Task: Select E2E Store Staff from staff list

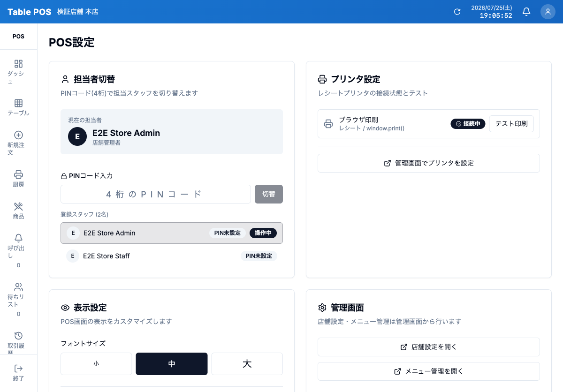Action: tap(172, 256)
